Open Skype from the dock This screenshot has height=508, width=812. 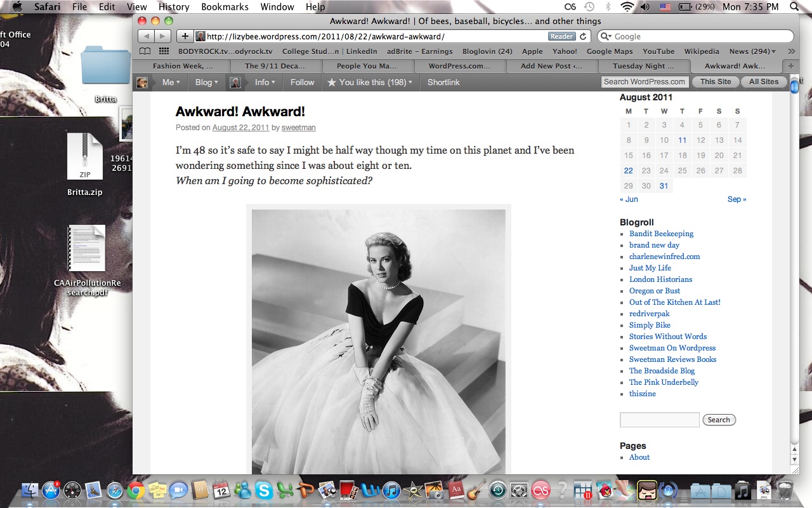264,490
